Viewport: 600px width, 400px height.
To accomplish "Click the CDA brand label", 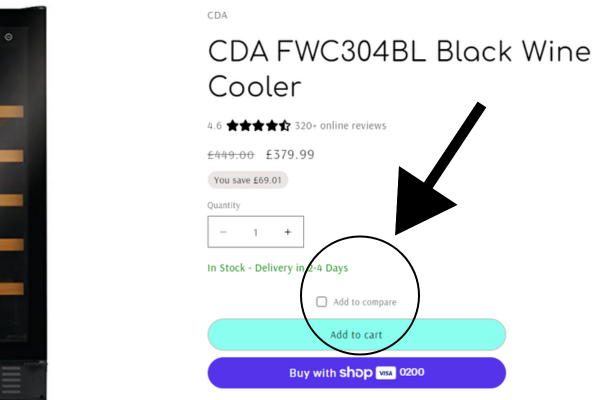I will [217, 16].
